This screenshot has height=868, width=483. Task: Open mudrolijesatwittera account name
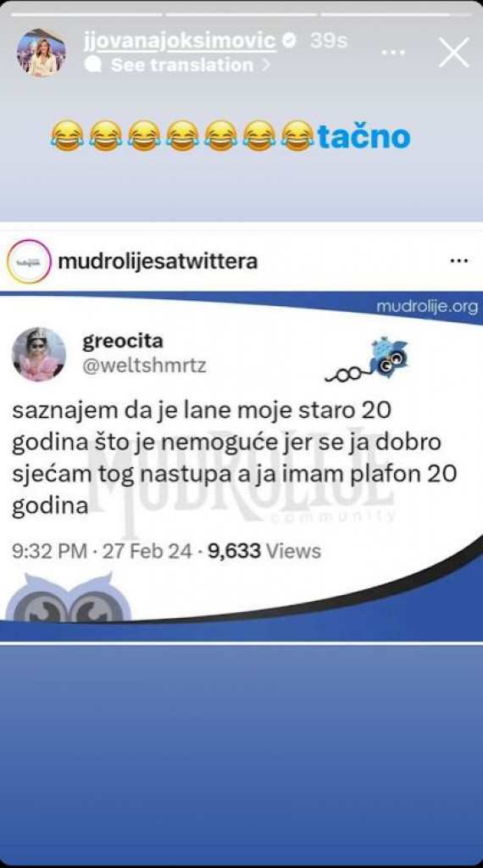pos(158,261)
